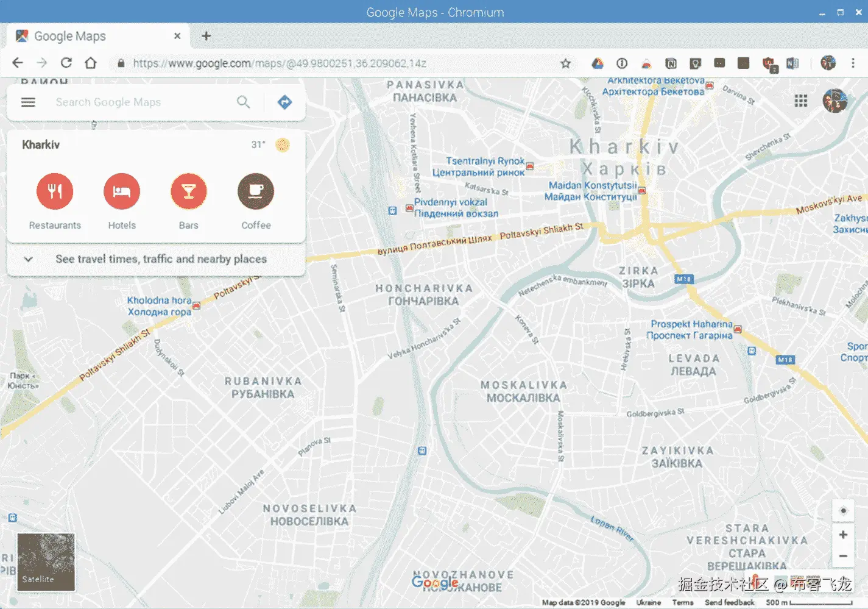868x609 pixels.
Task: Open the Google apps grid
Action: pos(801,101)
